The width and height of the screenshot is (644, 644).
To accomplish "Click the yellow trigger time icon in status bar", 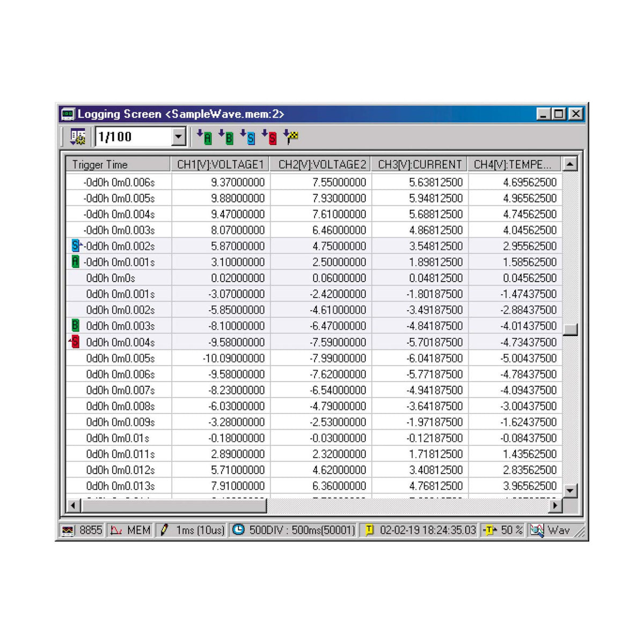I will (x=369, y=530).
